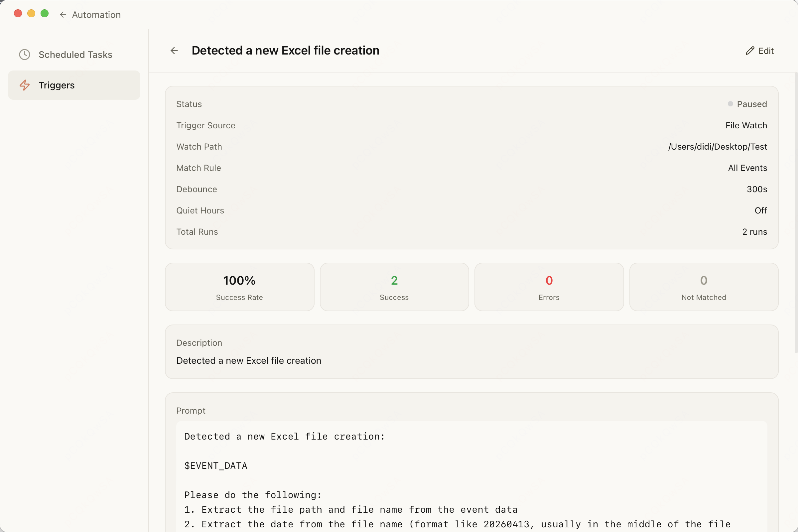Click the red close window button
The width and height of the screenshot is (798, 532).
[x=18, y=14]
